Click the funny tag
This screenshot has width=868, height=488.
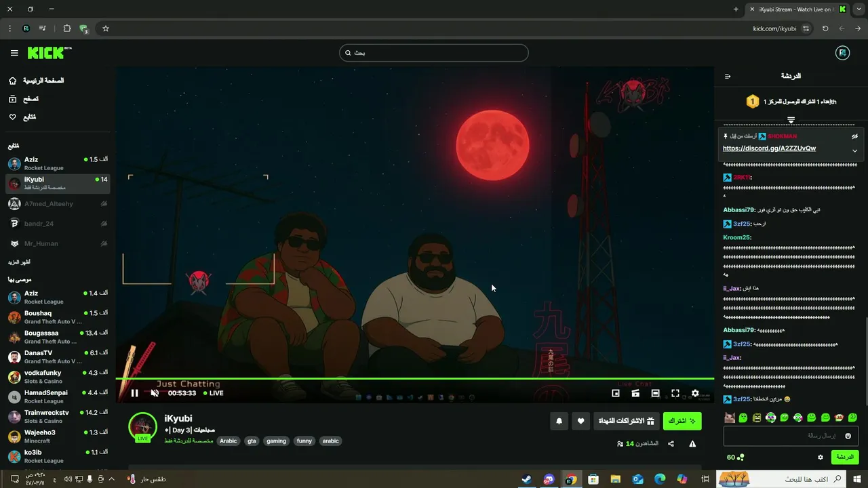(304, 441)
